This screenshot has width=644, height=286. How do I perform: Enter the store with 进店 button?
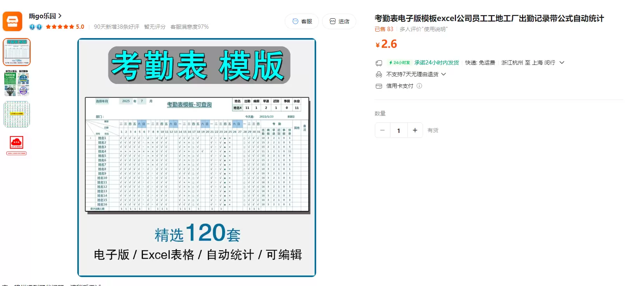pos(339,21)
